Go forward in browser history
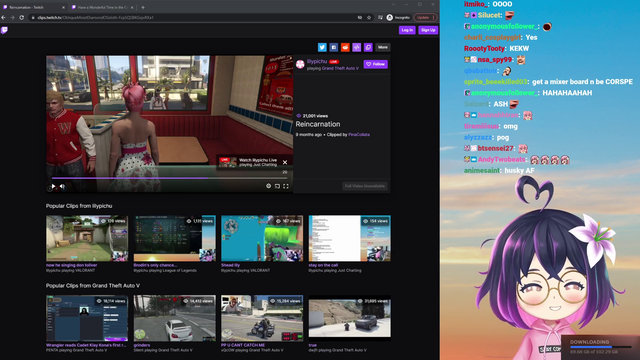This screenshot has width=640, height=360. pos(12,18)
